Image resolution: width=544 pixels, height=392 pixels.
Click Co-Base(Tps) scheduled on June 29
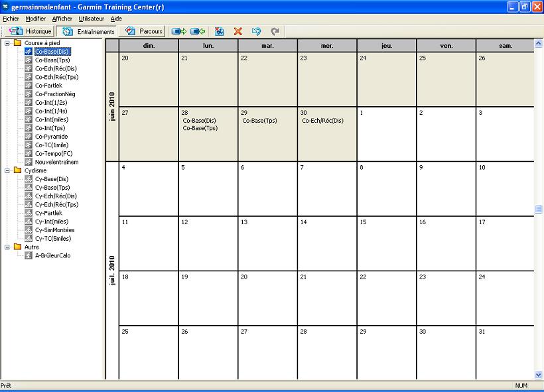pos(259,121)
